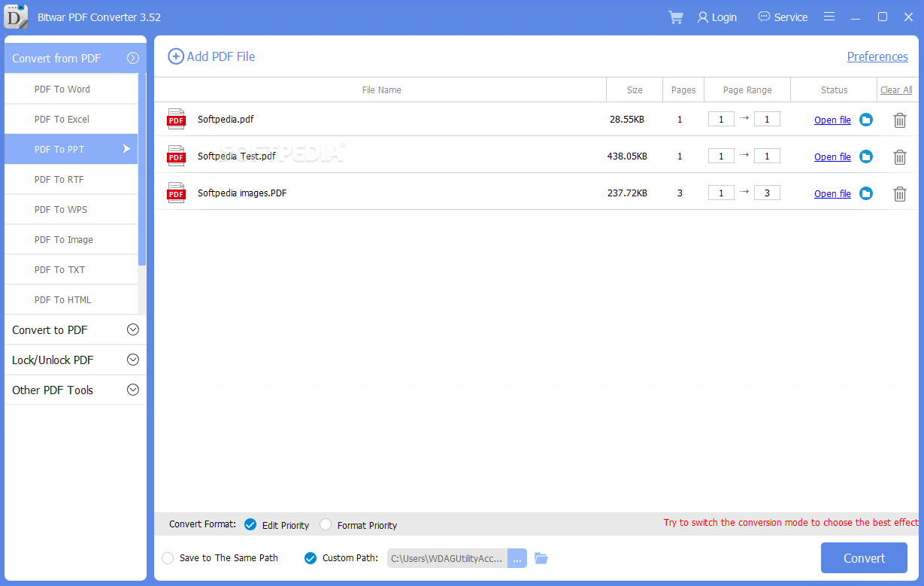
Task: Select PDF To WPS
Action: tap(71, 209)
